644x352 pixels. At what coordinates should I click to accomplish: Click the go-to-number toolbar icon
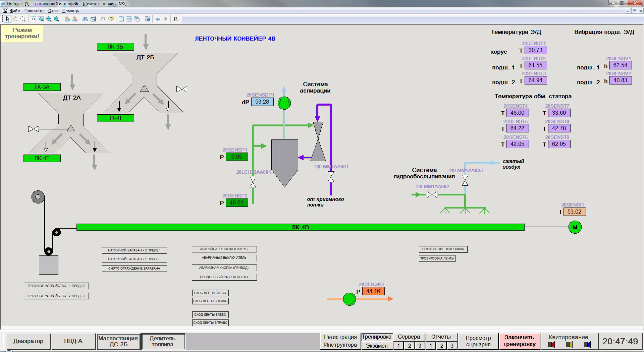click(x=93, y=19)
